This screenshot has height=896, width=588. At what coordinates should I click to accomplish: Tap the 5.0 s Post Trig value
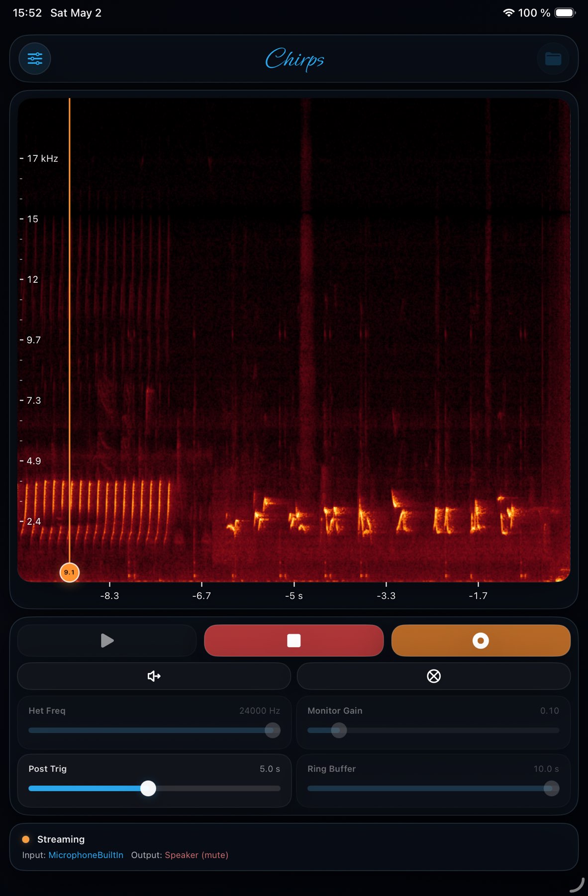point(270,769)
